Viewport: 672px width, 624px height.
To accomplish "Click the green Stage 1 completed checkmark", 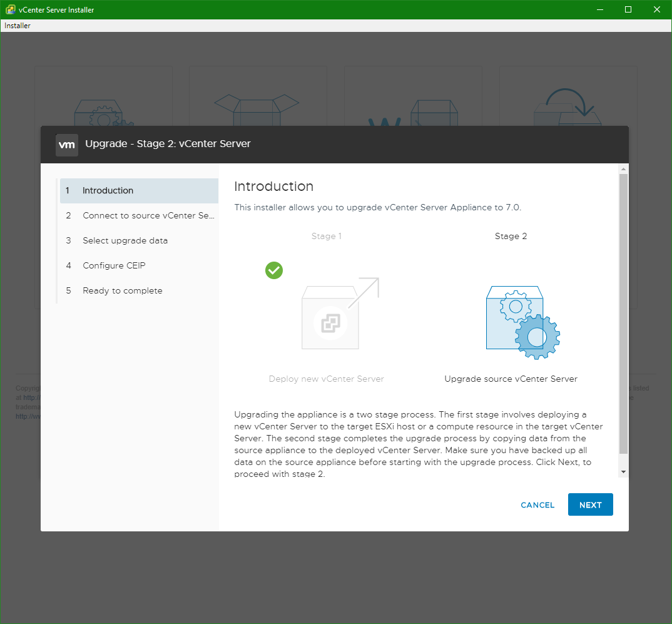I will pos(274,270).
